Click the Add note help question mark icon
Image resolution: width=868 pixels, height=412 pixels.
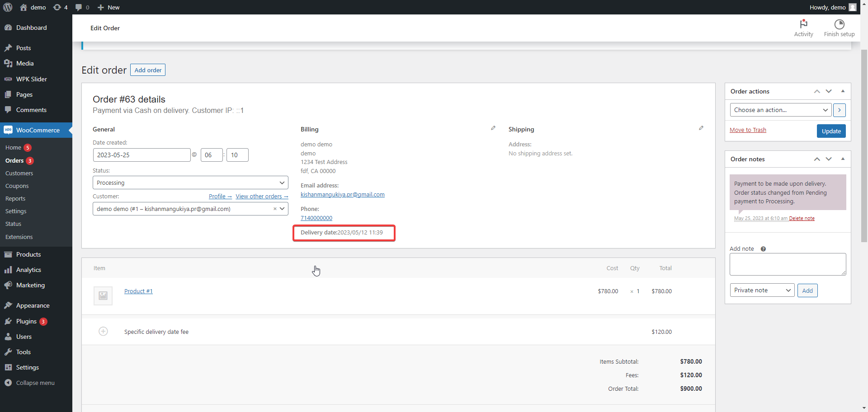point(763,249)
